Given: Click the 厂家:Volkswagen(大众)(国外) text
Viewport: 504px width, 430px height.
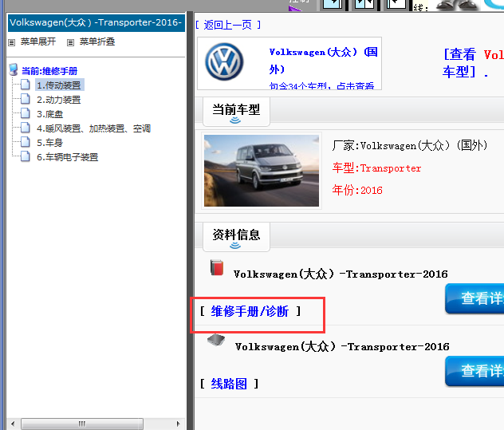Looking at the screenshot, I should pyautogui.click(x=410, y=146).
